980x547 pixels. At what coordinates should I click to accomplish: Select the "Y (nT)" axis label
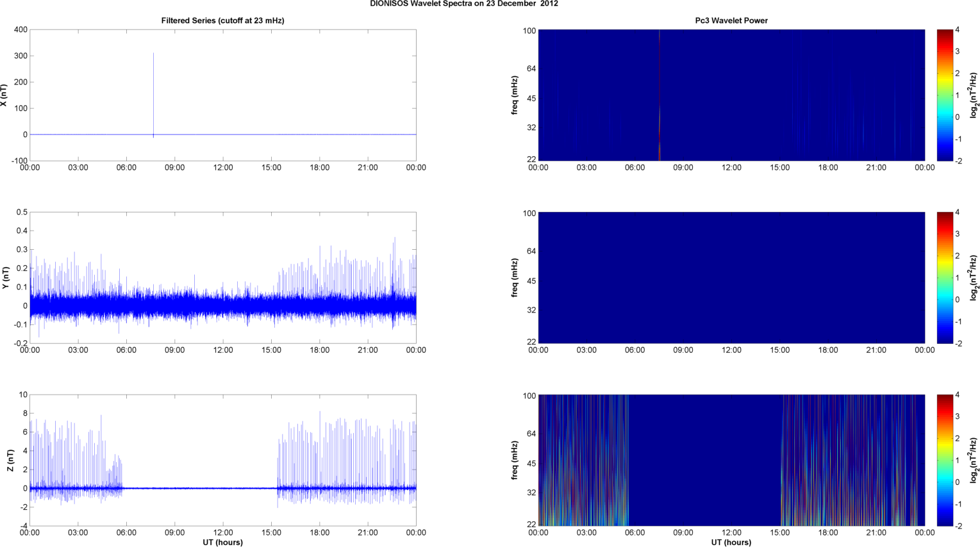6,277
